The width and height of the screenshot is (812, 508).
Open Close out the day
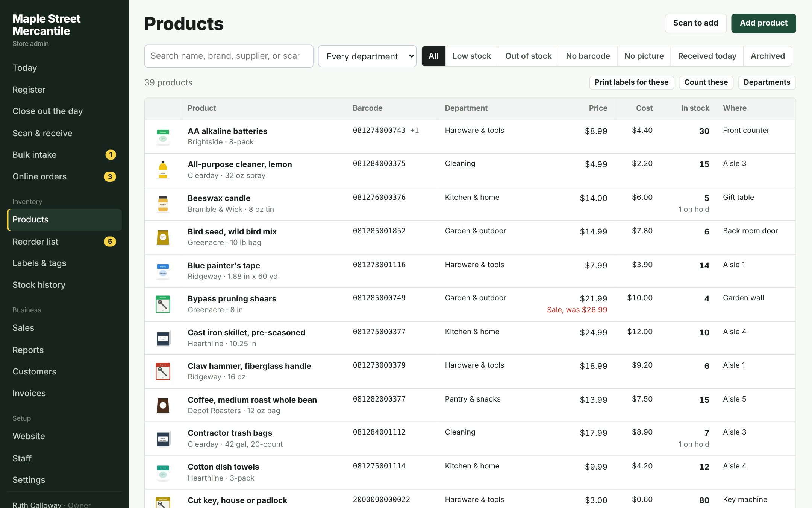click(64, 111)
